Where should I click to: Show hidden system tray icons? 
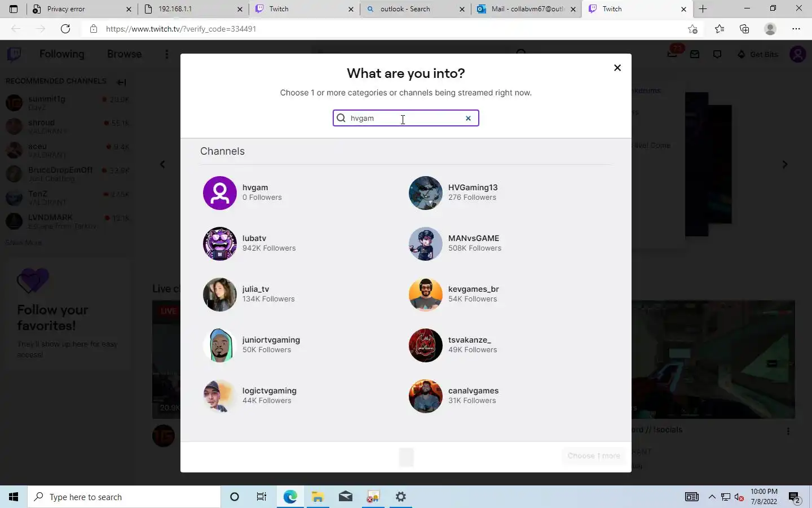tap(712, 497)
